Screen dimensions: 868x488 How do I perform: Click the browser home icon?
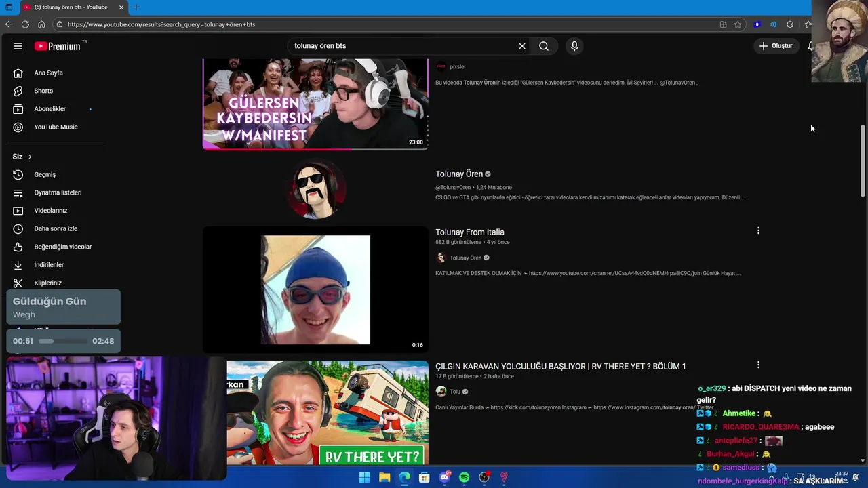click(x=41, y=24)
